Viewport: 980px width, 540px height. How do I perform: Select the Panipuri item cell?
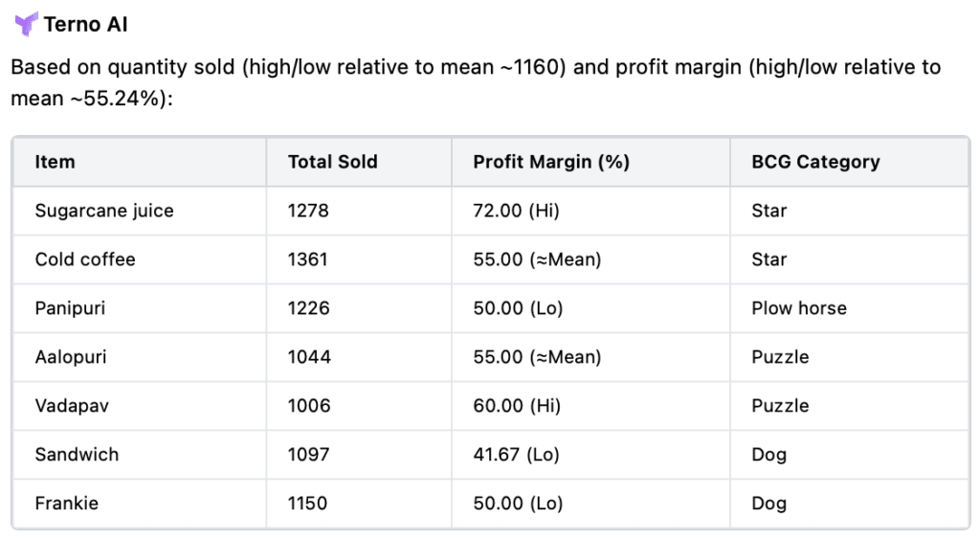coord(71,308)
